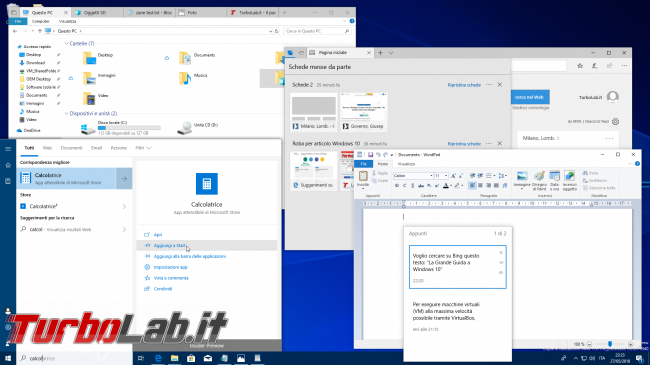Save the WordPad document with floppy icon

(x=370, y=155)
